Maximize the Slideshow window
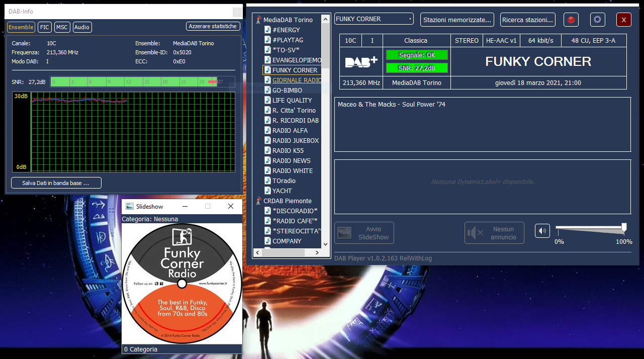 click(208, 206)
